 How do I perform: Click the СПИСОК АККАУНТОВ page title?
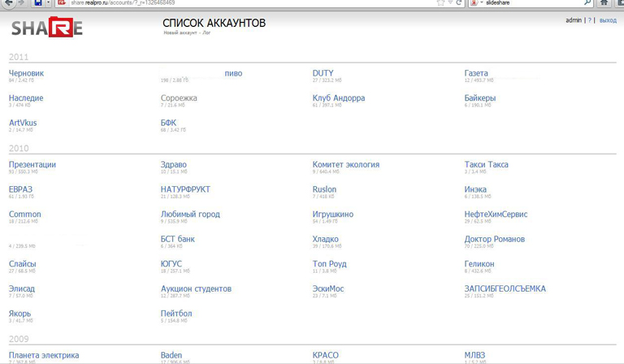coord(214,23)
